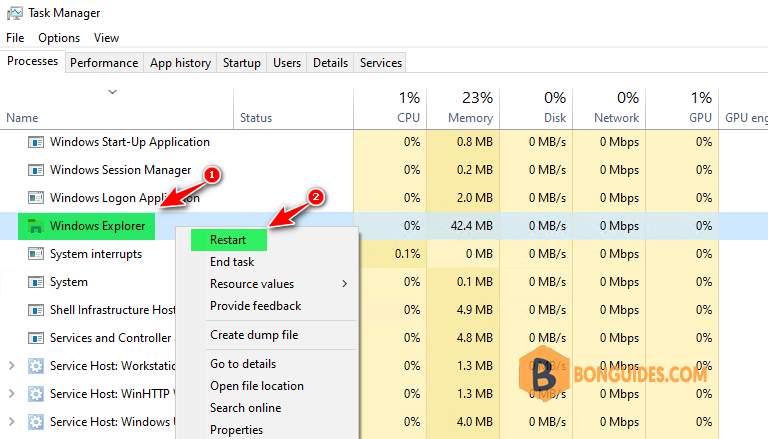Screen dimensions: 768x439
Task: Open the Resource values submenu arrow
Action: point(345,284)
